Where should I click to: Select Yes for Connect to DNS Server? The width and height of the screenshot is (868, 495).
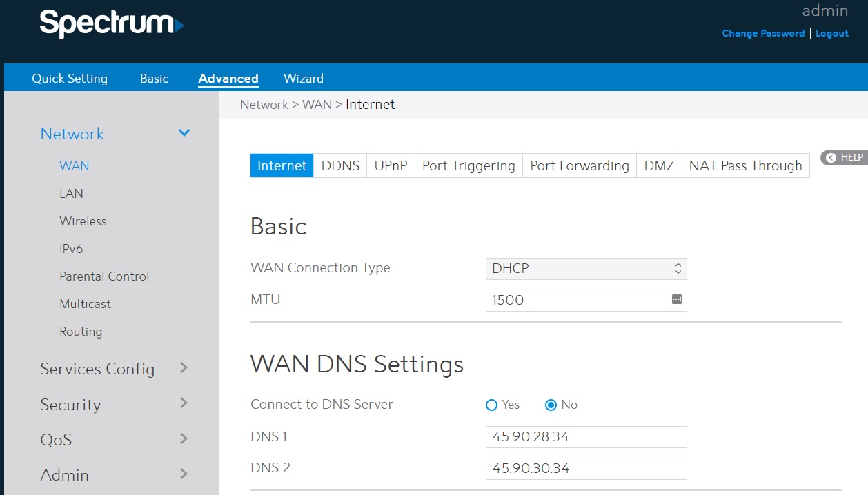point(492,405)
